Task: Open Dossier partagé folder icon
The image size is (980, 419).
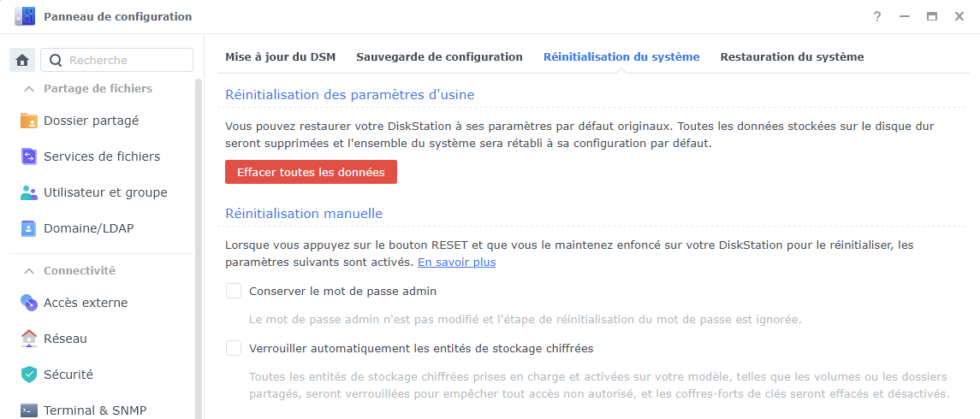Action: pyautogui.click(x=29, y=121)
